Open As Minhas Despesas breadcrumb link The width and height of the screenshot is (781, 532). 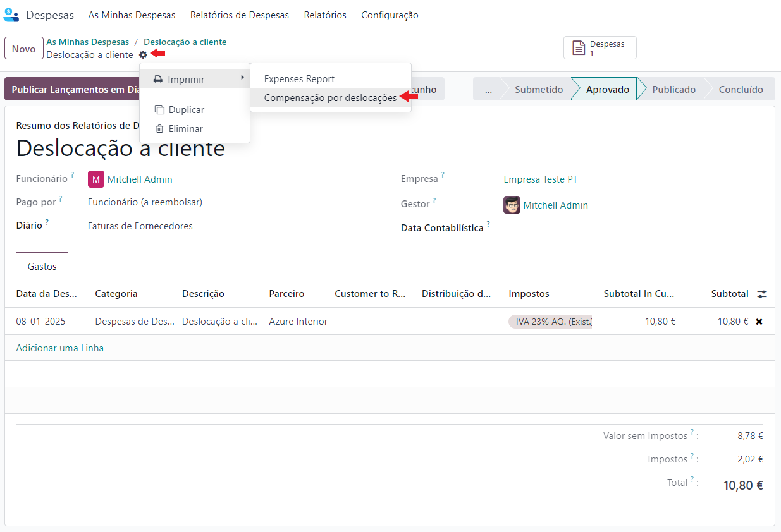pyautogui.click(x=87, y=42)
